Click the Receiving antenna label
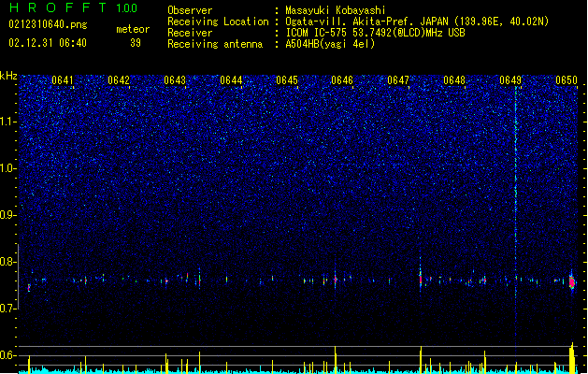This screenshot has height=374, width=588. pos(215,44)
